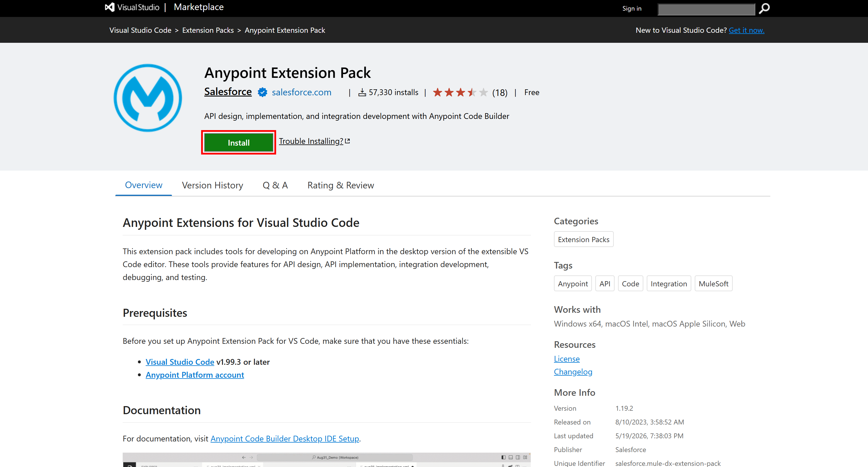This screenshot has height=467, width=868.
Task: Click Sign in
Action: [x=632, y=8]
